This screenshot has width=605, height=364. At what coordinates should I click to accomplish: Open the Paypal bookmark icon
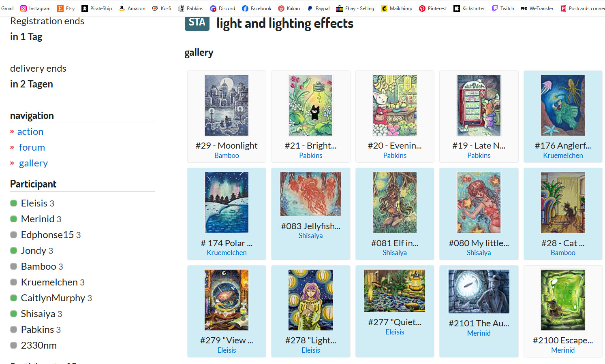[310, 9]
